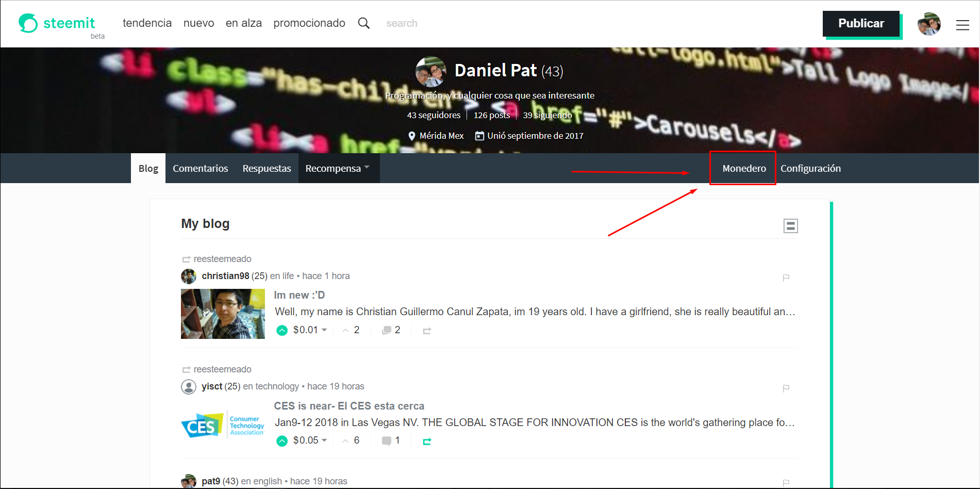Screen dimensions: 980x489
Task: Open the CES logo thumbnail
Action: (223, 424)
